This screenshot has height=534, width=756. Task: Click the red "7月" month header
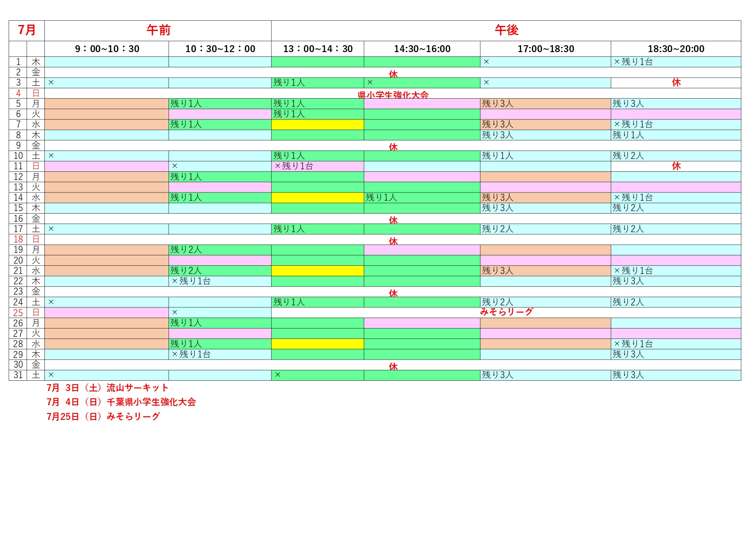27,30
